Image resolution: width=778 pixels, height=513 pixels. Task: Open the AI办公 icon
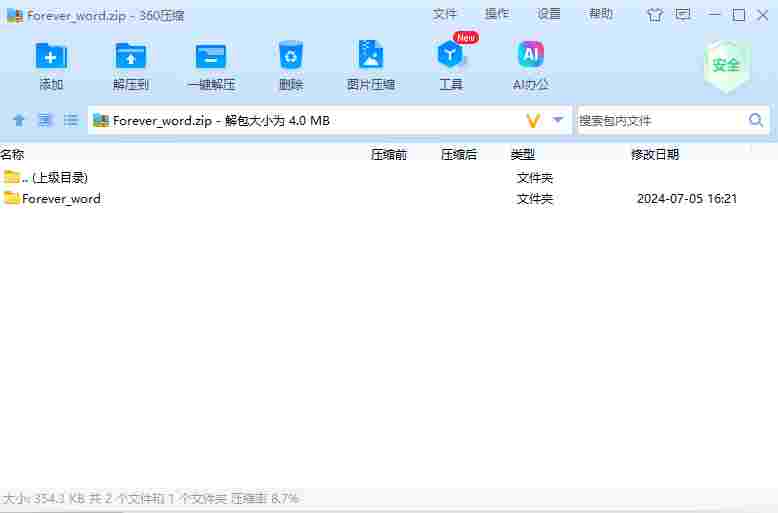(x=530, y=55)
